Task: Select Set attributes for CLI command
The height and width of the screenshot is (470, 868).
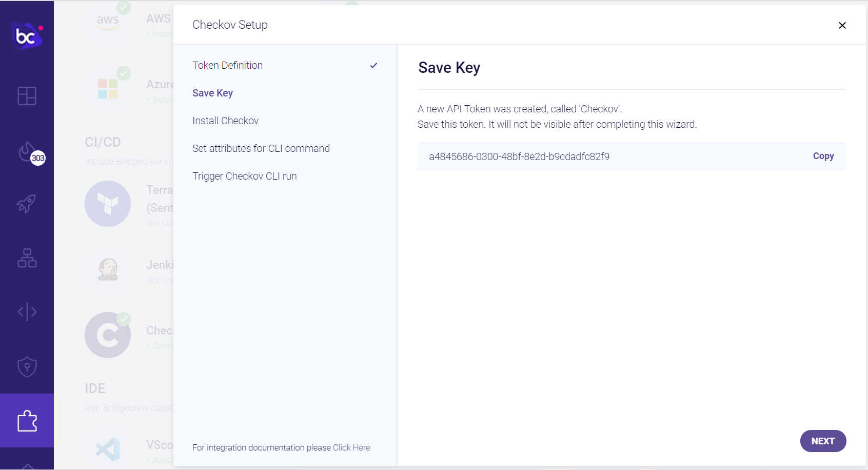Action: [261, 148]
